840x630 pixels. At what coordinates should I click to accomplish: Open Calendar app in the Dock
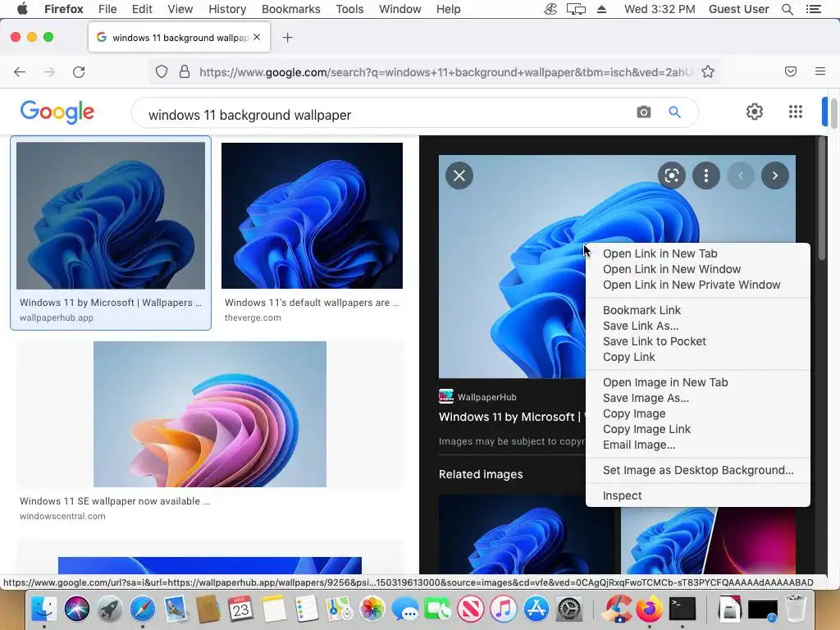pyautogui.click(x=240, y=609)
